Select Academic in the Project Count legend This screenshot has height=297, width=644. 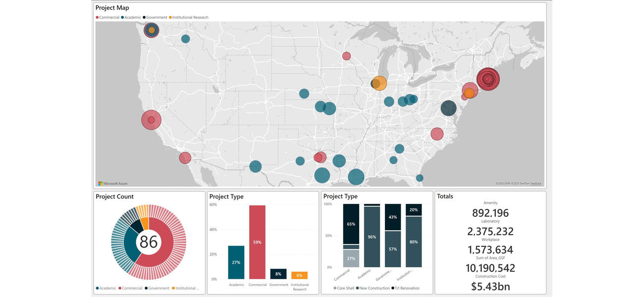pyautogui.click(x=107, y=288)
